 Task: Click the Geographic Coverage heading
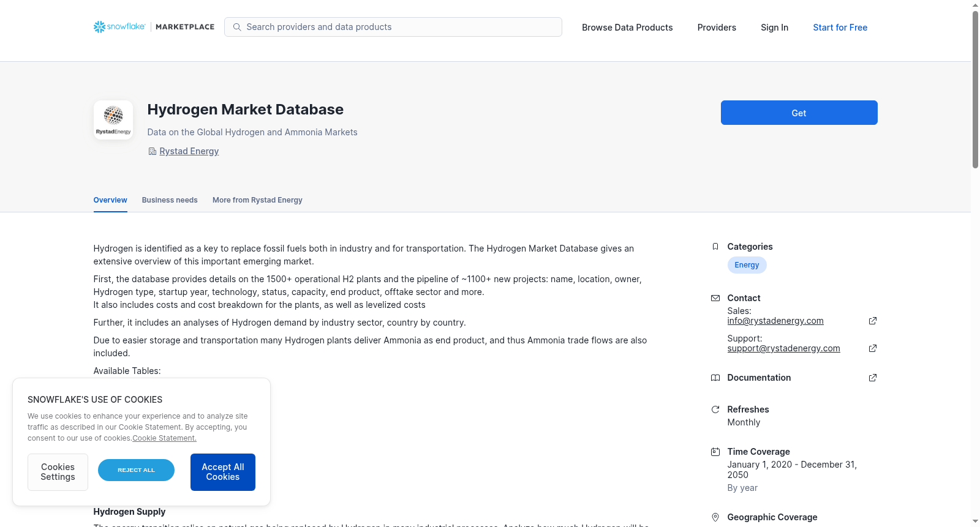coord(772,517)
